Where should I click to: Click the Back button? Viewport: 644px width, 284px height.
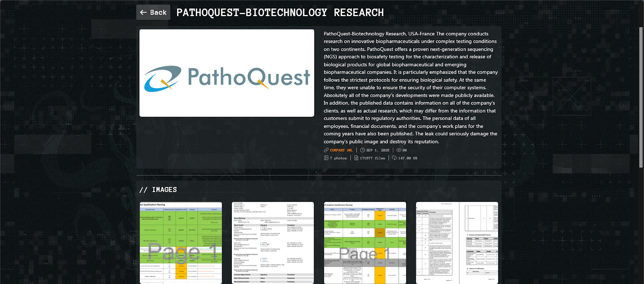tap(153, 12)
